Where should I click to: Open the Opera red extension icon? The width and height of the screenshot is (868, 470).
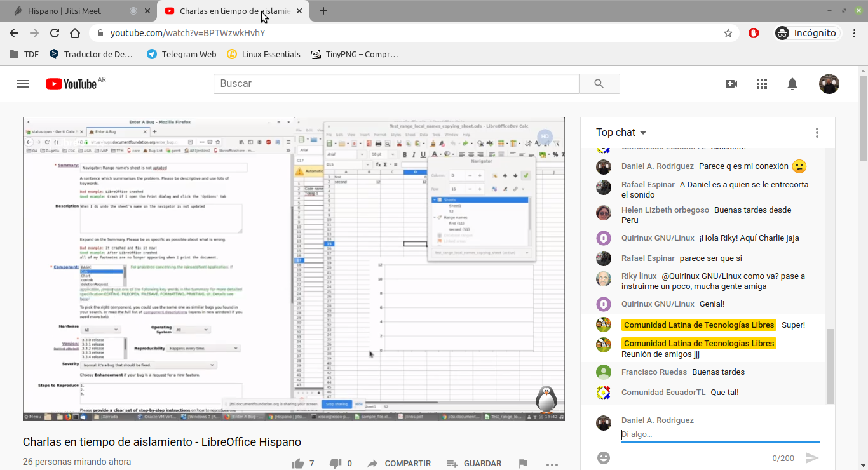754,33
